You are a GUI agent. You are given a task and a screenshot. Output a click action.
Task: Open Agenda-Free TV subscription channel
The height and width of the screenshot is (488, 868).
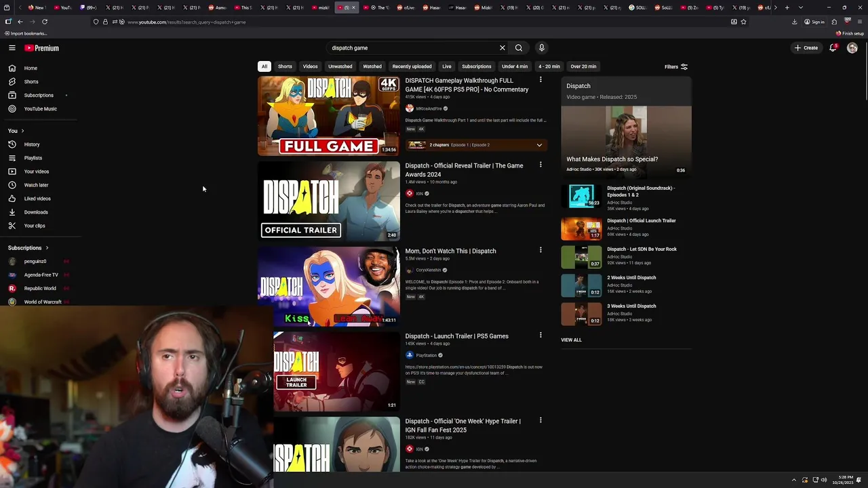[41, 275]
